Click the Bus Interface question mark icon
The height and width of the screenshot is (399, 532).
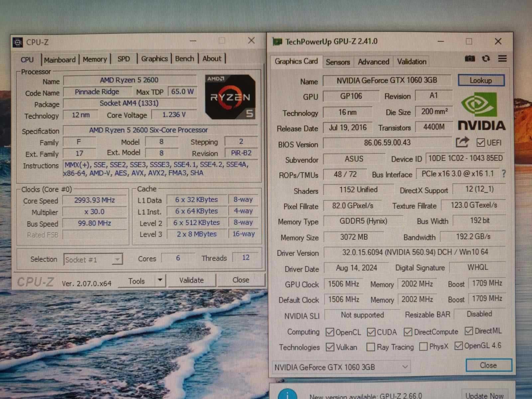503,174
